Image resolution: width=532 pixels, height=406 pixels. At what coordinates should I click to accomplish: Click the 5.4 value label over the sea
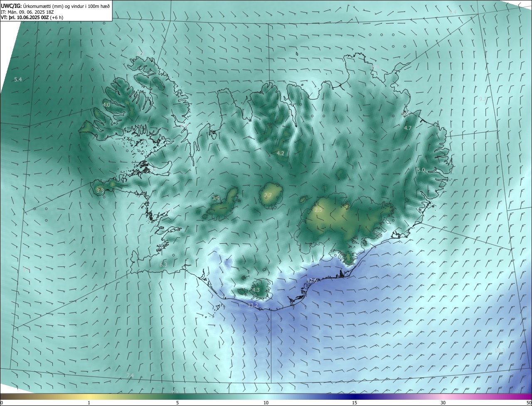18,79
